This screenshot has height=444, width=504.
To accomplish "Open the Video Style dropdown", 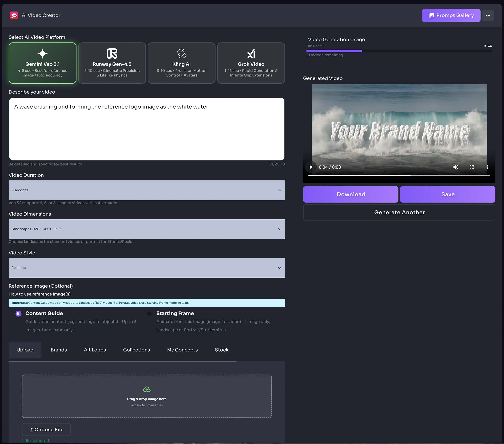I will click(147, 268).
